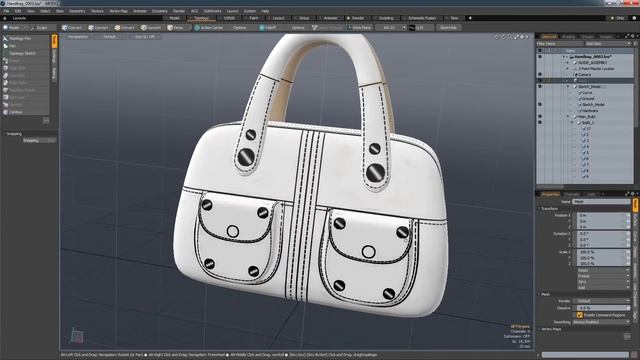
Task: Open the Channels tab
Action: 572,194
